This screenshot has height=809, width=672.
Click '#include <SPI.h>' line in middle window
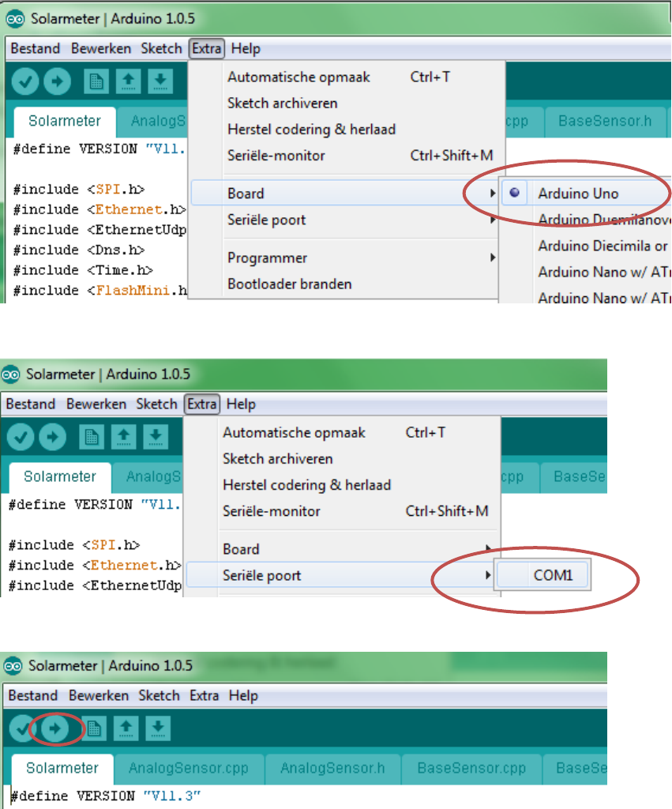click(74, 545)
